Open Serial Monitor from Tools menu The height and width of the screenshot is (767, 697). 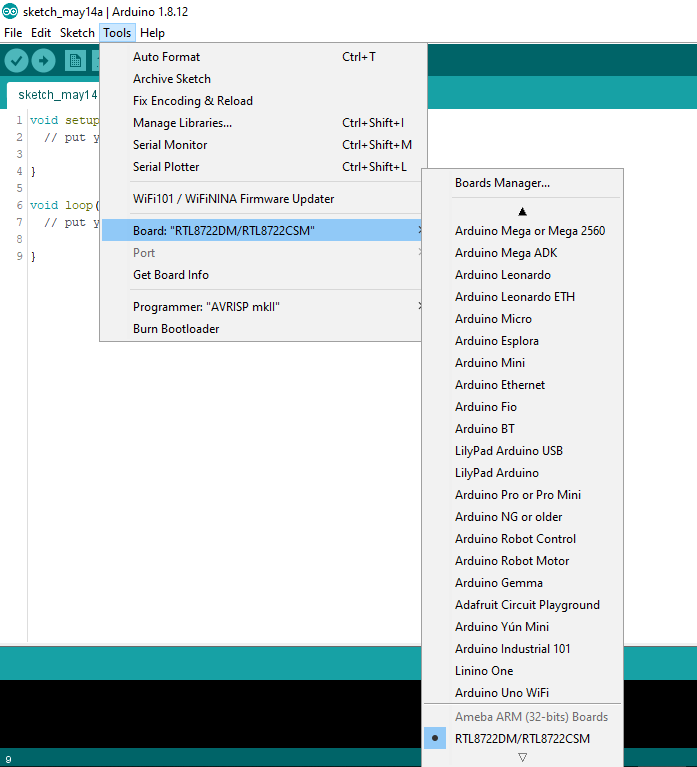coord(170,145)
